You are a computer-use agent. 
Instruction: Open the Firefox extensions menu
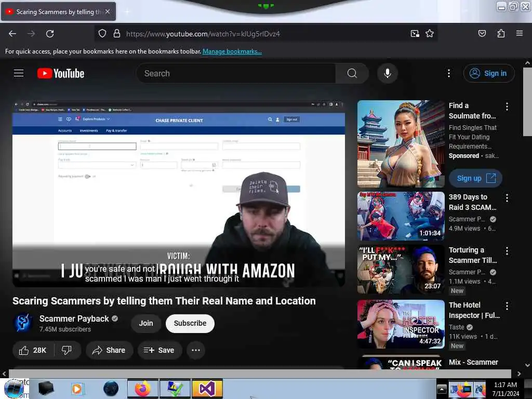(501, 34)
